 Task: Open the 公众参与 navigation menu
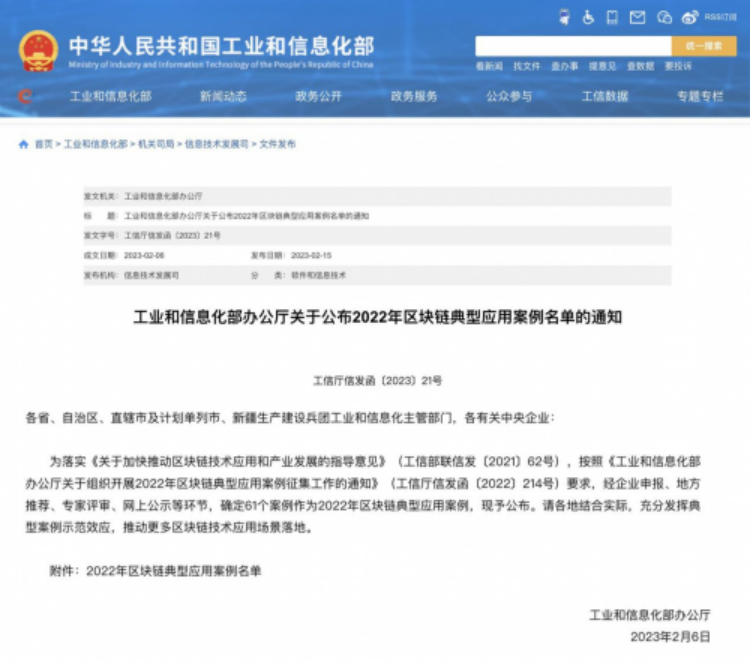coord(509,96)
